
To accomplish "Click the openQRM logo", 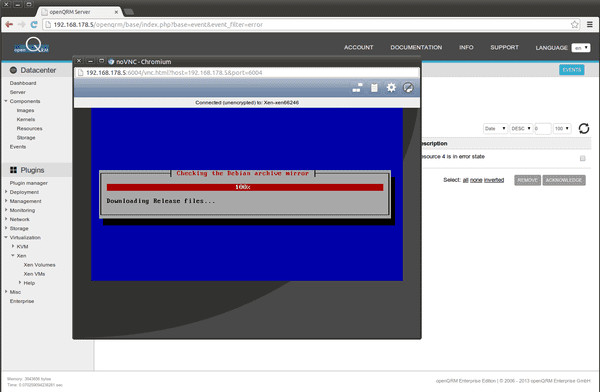I will pos(32,46).
